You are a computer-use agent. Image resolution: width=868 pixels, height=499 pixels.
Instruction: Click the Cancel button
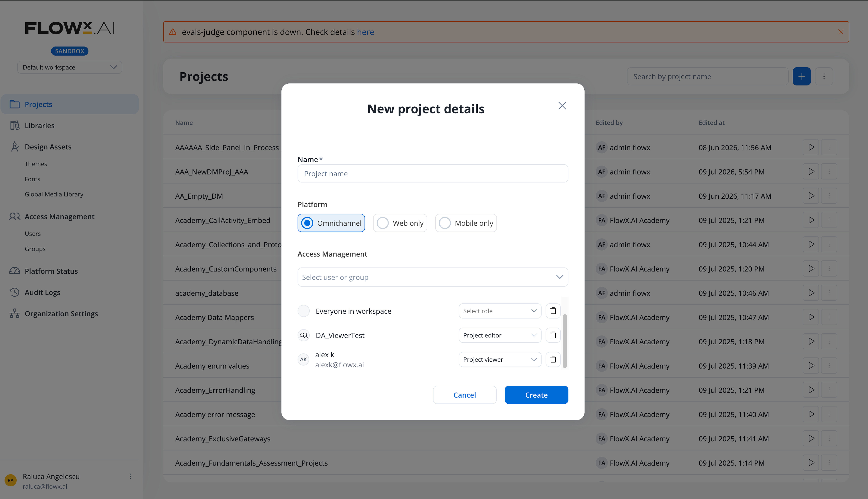pyautogui.click(x=465, y=395)
